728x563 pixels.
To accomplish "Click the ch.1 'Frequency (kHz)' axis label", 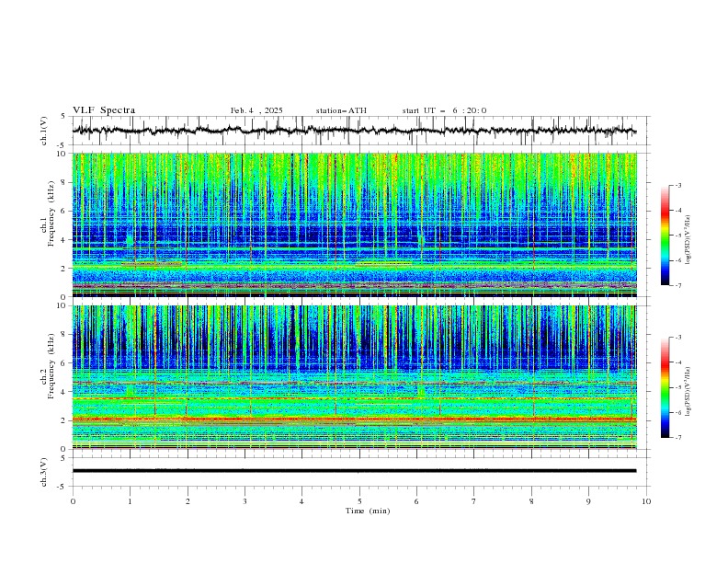I will 51,213.
